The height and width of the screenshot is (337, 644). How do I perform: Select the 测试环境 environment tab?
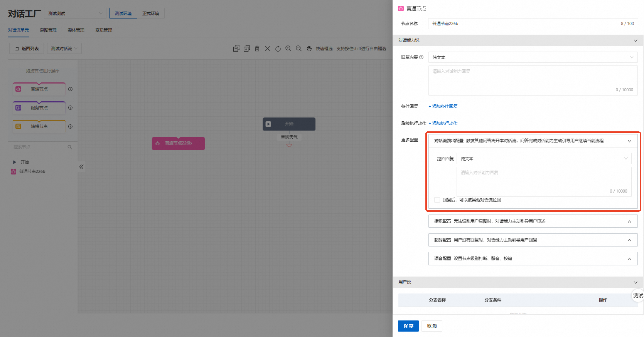coord(123,13)
